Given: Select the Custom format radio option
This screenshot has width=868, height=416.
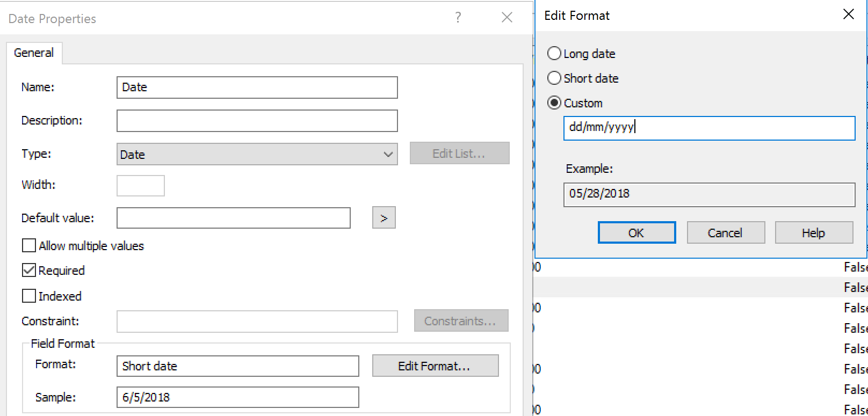Looking at the screenshot, I should [x=554, y=103].
